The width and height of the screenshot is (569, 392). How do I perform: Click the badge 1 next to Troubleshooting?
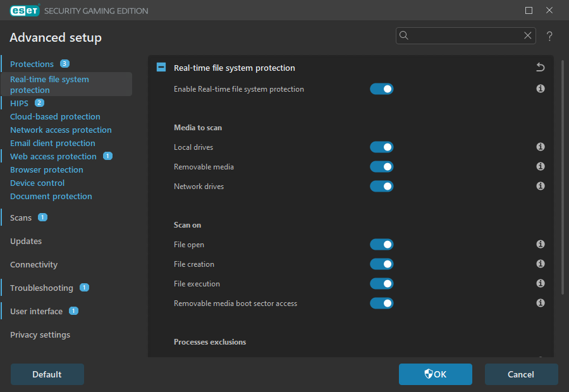(84, 288)
